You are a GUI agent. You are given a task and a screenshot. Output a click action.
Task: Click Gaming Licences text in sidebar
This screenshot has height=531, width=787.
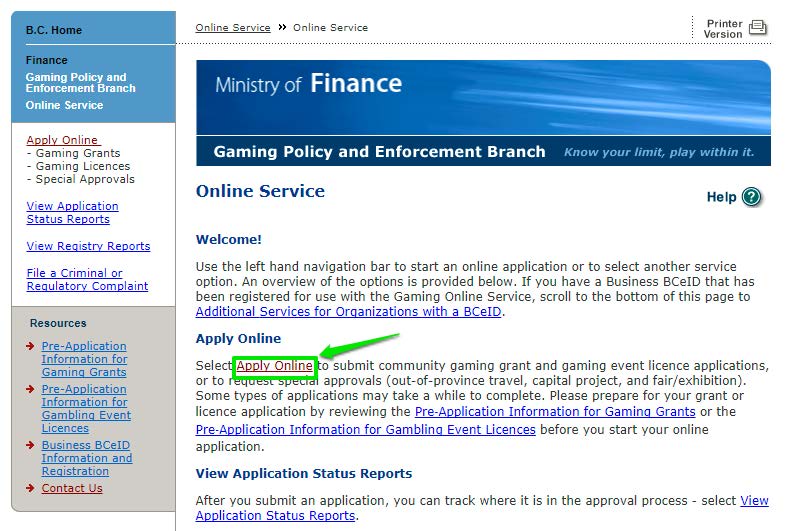click(83, 166)
